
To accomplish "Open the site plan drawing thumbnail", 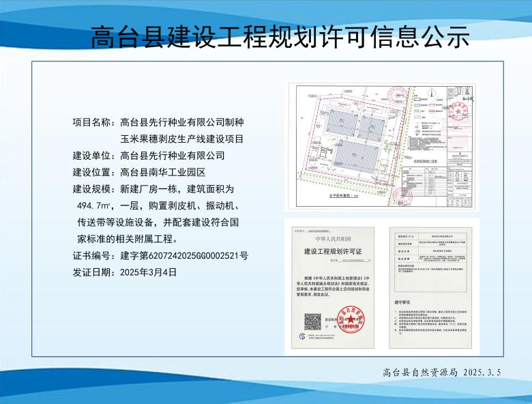I will [381, 146].
